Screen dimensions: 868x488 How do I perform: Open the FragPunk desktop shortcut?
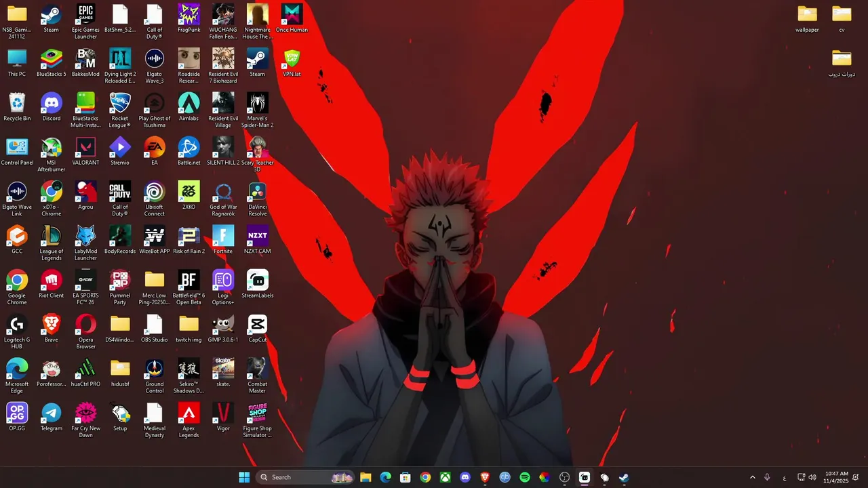(x=189, y=18)
